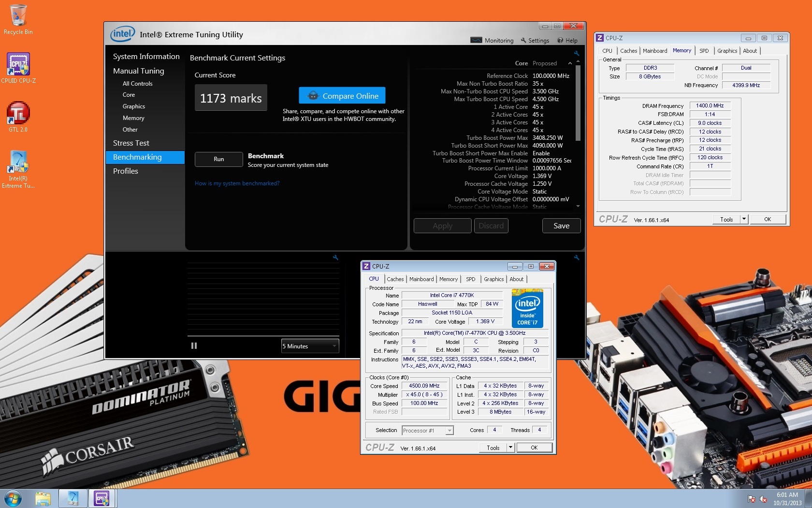Click OK in the CPU-Z CPU window
Viewport: 812px width, 508px height.
pyautogui.click(x=534, y=448)
